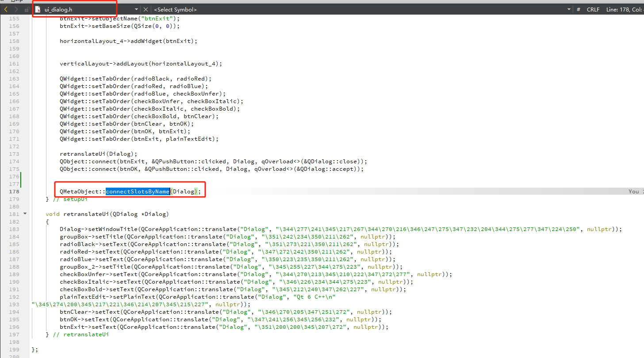Click the setWindowTitle call on line 183
The image size is (644, 358).
[x=113, y=229]
